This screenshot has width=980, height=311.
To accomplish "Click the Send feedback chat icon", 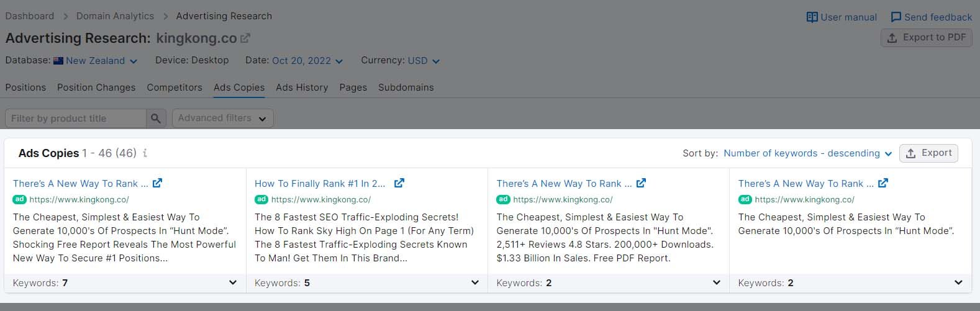I will [896, 17].
